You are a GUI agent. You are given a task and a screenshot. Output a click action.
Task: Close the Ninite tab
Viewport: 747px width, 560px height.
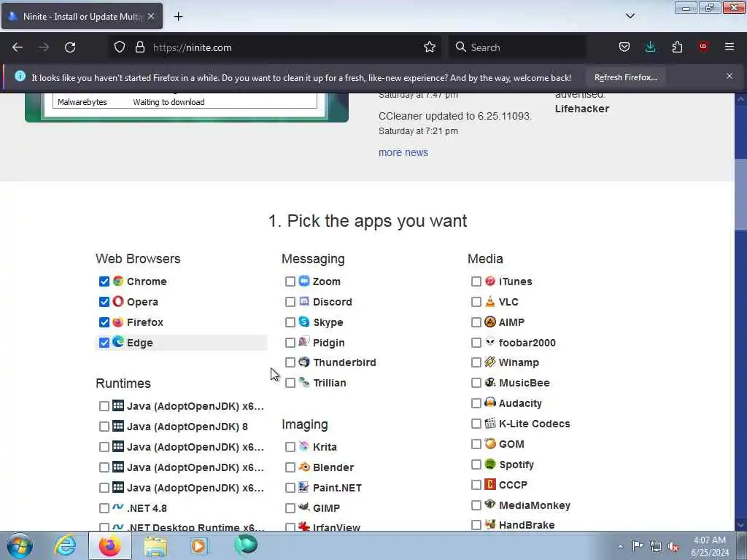pyautogui.click(x=151, y=16)
